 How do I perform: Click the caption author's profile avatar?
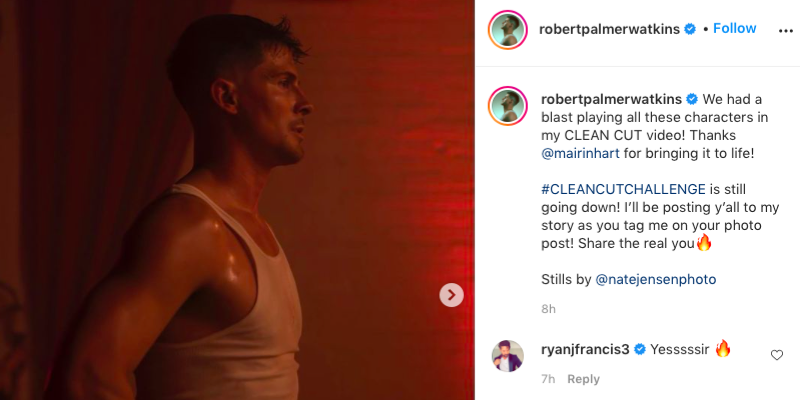tap(508, 105)
